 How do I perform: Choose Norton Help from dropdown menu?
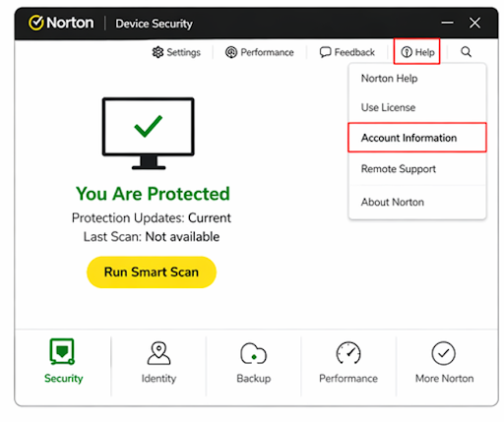tap(417, 79)
